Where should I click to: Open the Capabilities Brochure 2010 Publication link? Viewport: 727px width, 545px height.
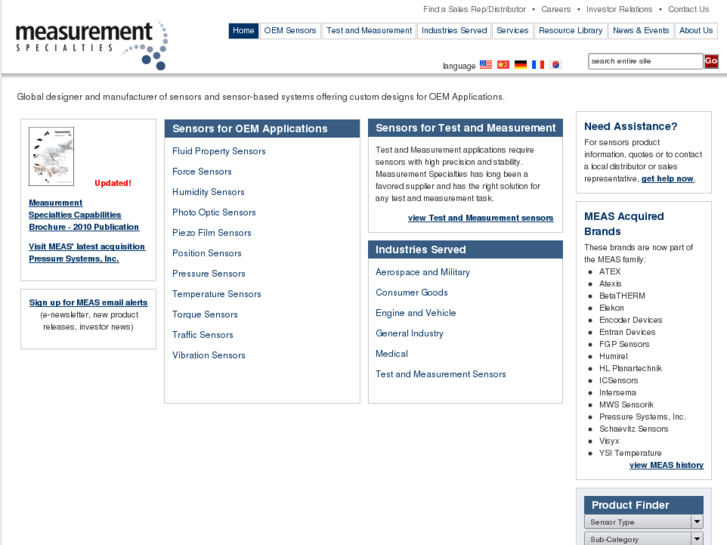[x=83, y=215]
